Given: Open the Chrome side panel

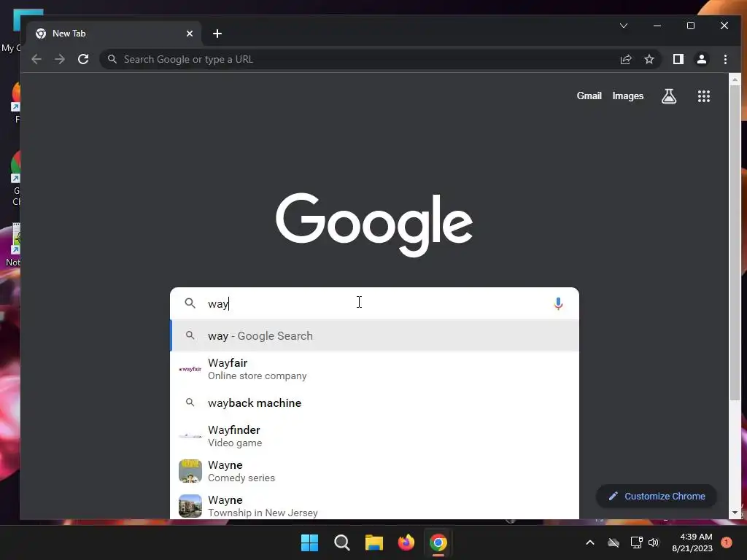Looking at the screenshot, I should [678, 60].
